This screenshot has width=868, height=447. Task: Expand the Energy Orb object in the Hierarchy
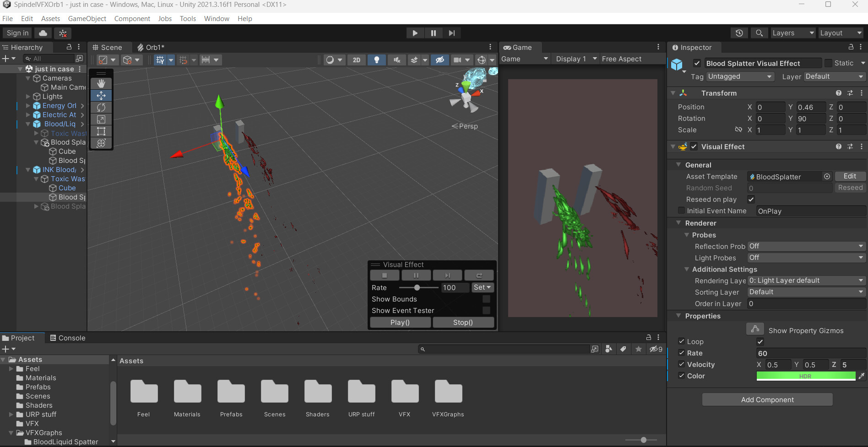pyautogui.click(x=28, y=106)
